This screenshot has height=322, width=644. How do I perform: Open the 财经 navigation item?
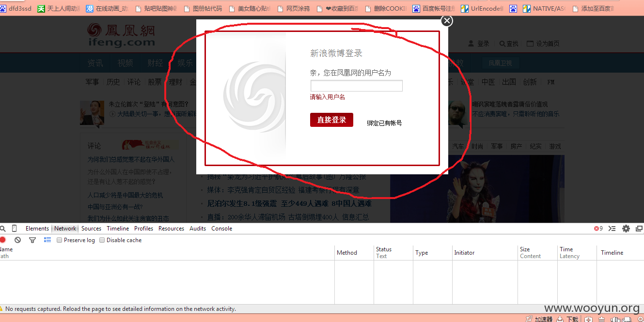coord(155,63)
